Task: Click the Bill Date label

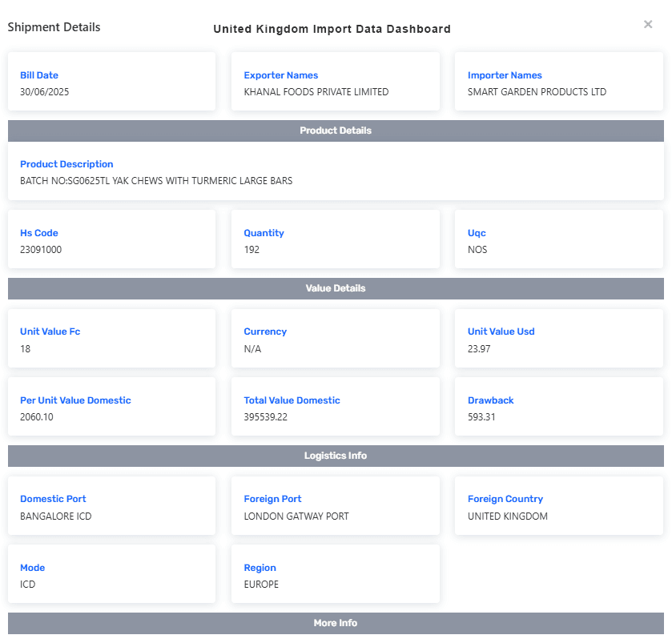Action: tap(39, 75)
